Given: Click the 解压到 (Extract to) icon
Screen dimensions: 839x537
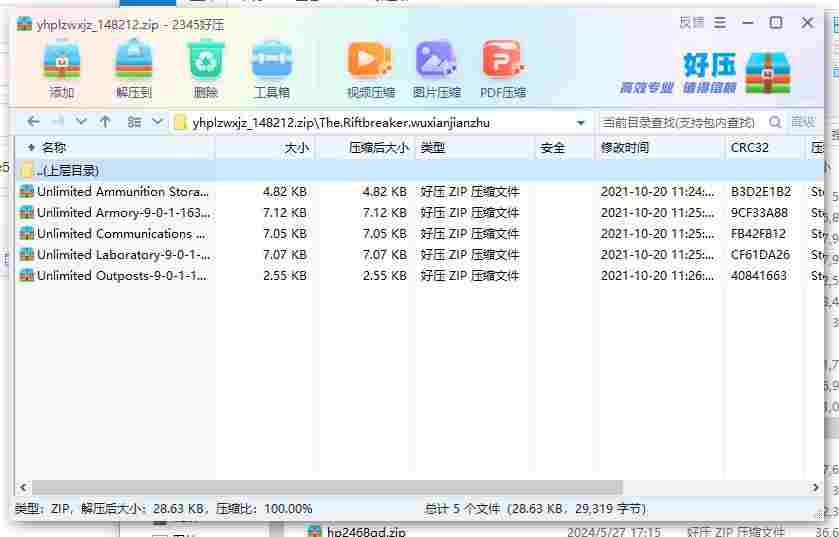Looking at the screenshot, I should (x=134, y=69).
